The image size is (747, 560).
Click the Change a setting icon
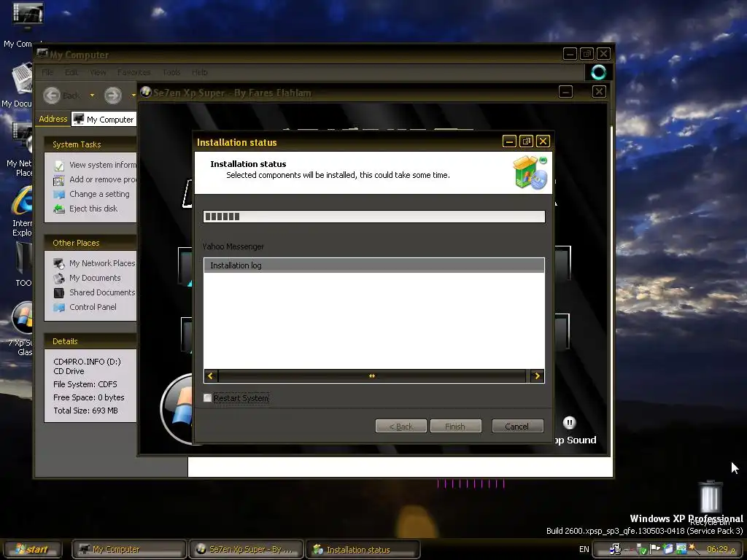[x=59, y=194]
